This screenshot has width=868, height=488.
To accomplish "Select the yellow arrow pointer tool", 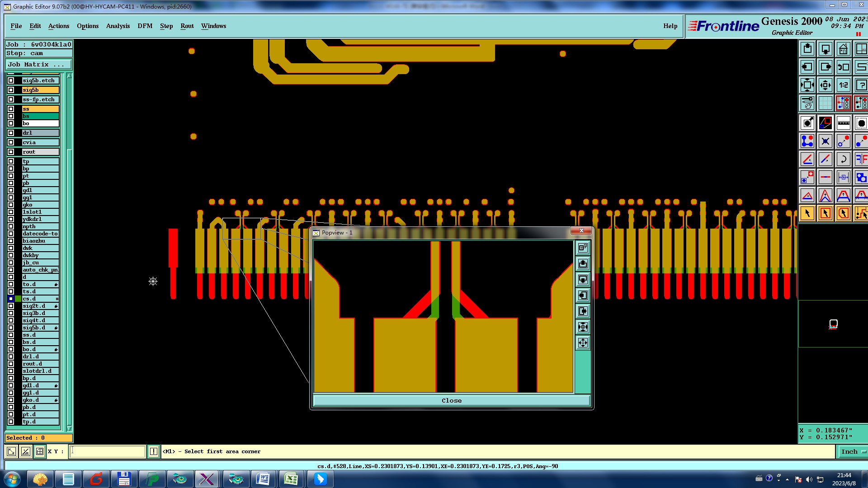I will click(x=807, y=213).
